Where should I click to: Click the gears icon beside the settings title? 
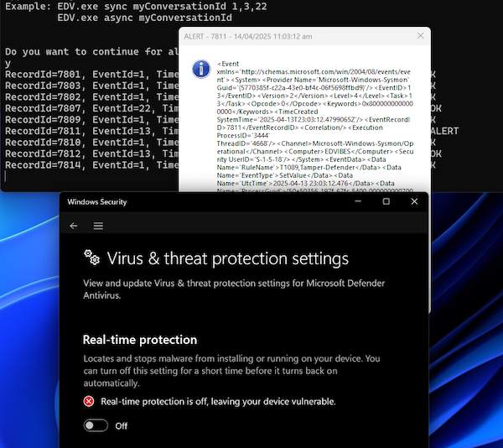pos(91,258)
